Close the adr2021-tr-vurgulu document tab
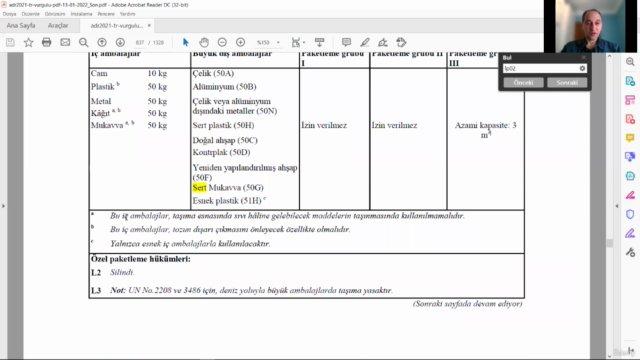Screen dimensions: 640x360 pos(149,25)
